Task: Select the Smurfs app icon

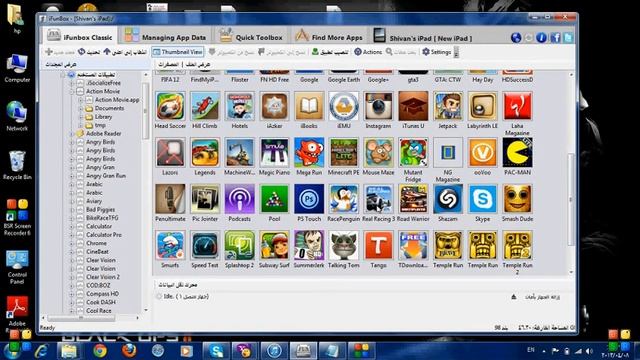Action: [x=170, y=245]
